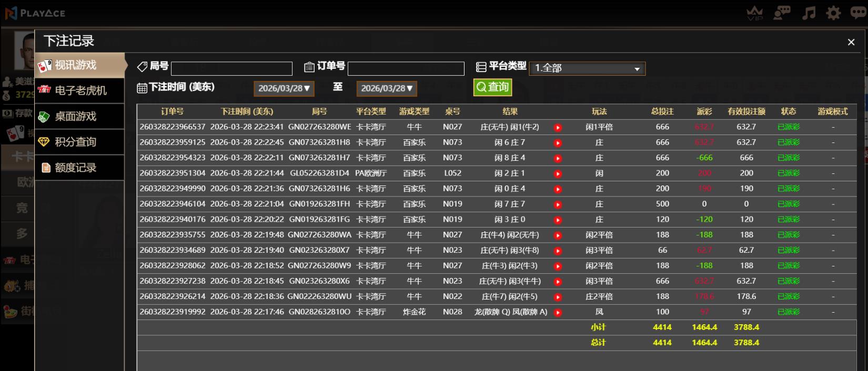Viewport: 868px width, 371px height.
Task: Play replay for order 260328223966537
Action: [558, 128]
